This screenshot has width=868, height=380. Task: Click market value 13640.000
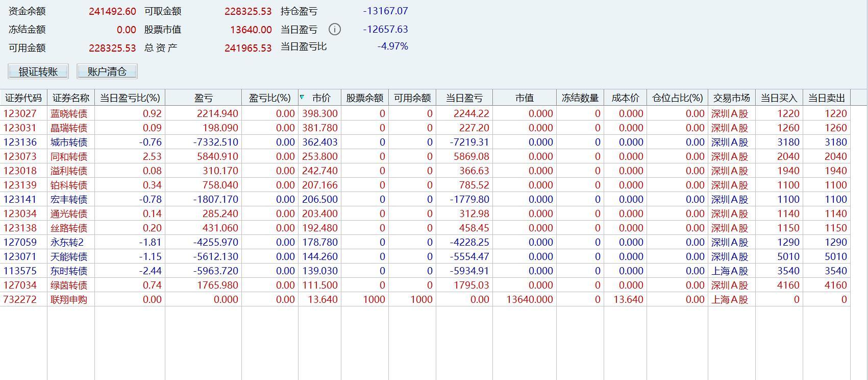tap(530, 299)
